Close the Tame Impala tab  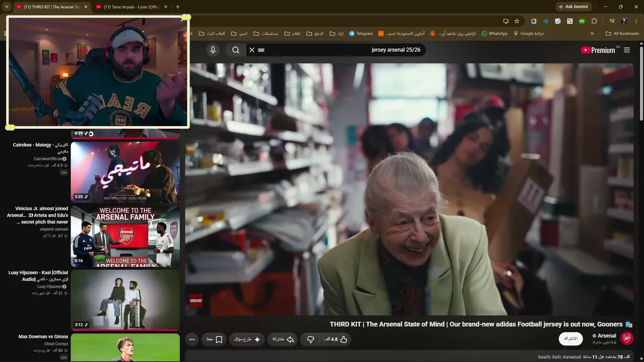click(165, 7)
